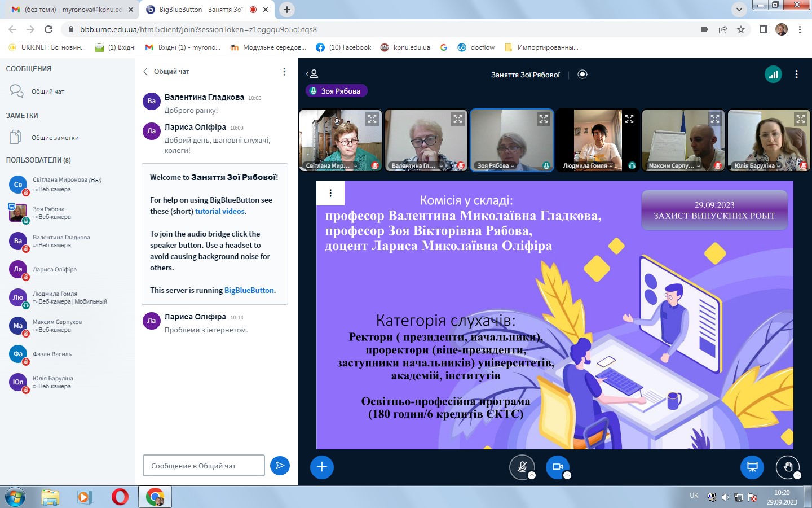Click the chat message input field
The height and width of the screenshot is (508, 812).
pyautogui.click(x=204, y=466)
